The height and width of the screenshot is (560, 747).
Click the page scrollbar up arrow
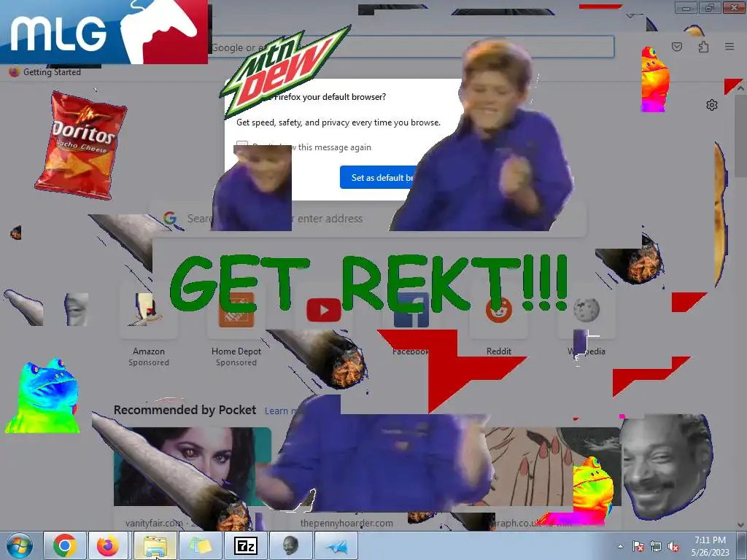740,88
